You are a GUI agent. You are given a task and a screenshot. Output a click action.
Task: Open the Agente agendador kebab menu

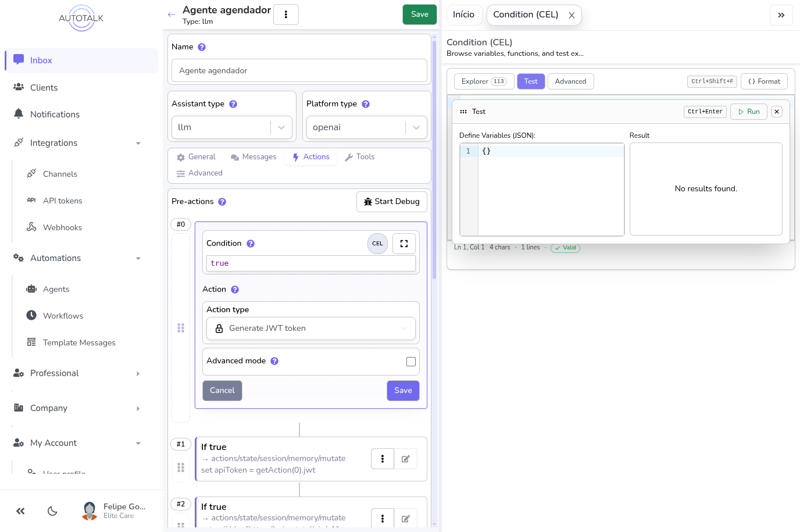pos(286,14)
